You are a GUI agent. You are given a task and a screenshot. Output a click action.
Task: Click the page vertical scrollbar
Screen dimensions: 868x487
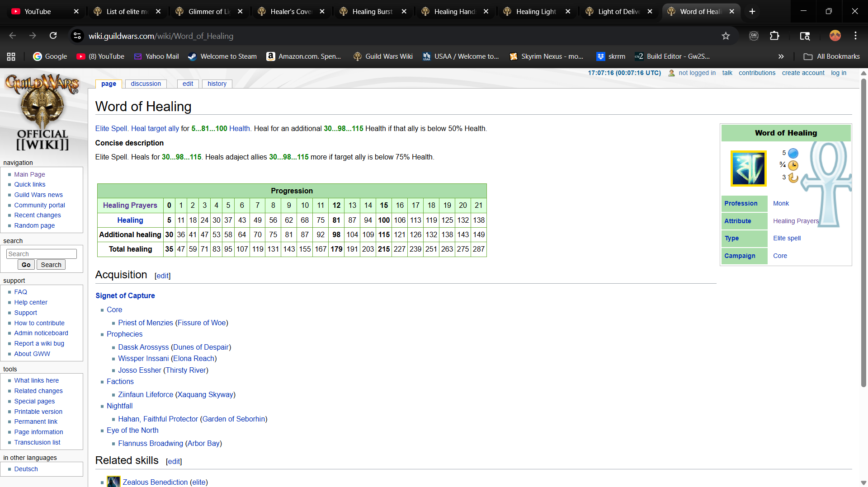[x=863, y=233]
